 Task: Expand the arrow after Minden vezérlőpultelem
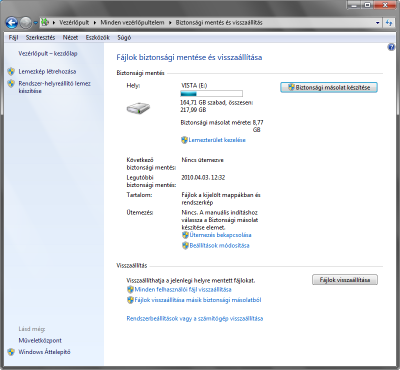170,23
